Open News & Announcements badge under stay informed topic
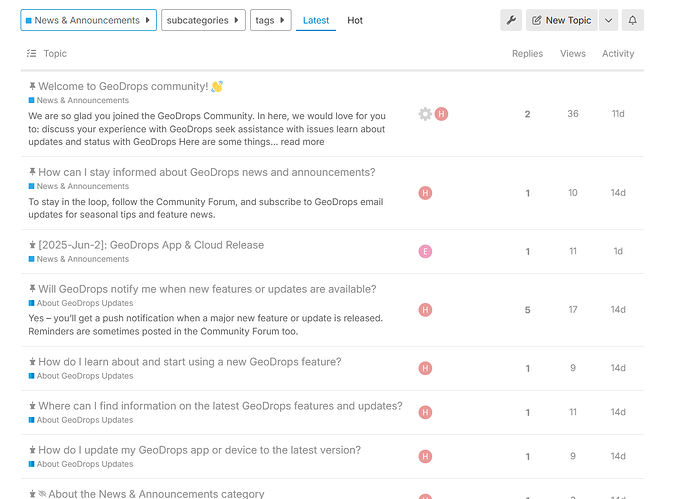679x499 pixels. coord(79,186)
